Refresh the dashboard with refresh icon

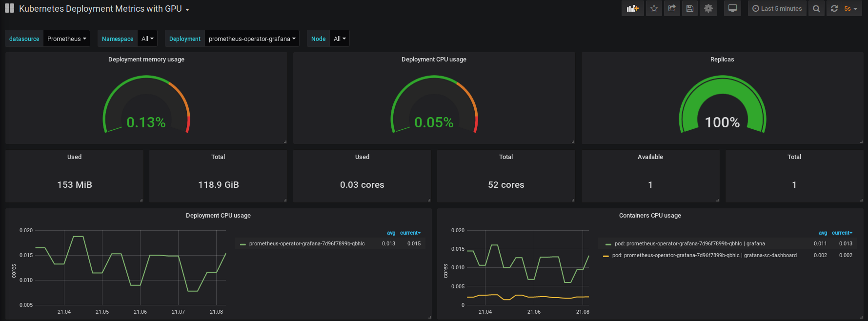834,8
